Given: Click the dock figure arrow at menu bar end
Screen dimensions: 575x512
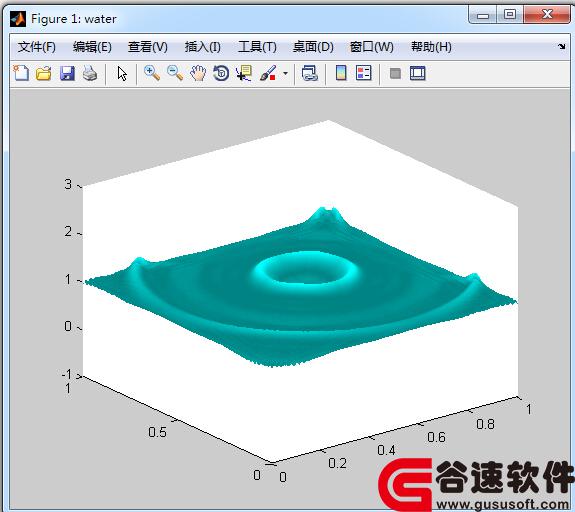Looking at the screenshot, I should pyautogui.click(x=562, y=47).
